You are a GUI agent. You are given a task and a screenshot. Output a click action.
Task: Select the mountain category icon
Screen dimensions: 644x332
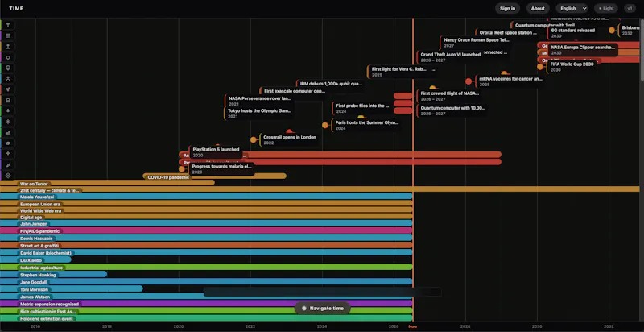pos(8,133)
